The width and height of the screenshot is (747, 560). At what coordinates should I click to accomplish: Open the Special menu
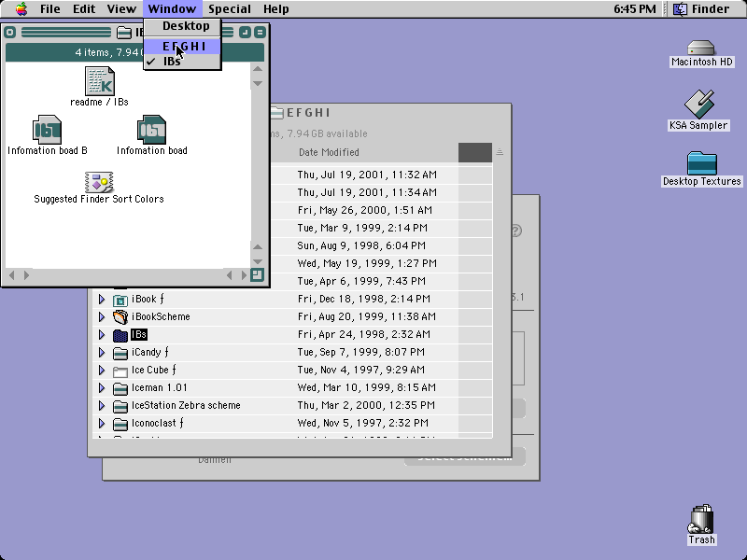click(x=230, y=9)
